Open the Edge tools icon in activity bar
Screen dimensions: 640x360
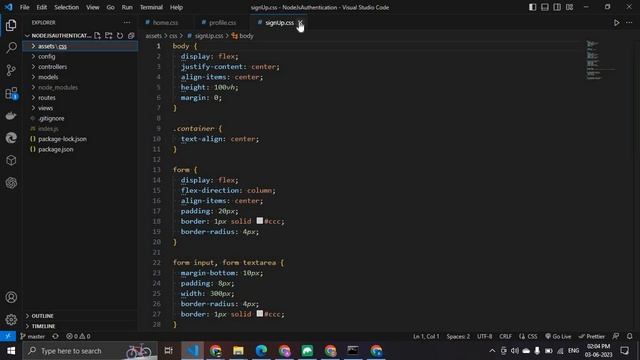11,138
